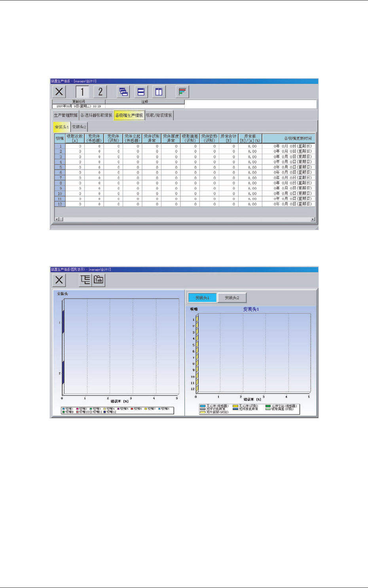Select nozzle row 6 header in table
Image resolution: width=368 pixels, height=588 pixels.
point(60,173)
